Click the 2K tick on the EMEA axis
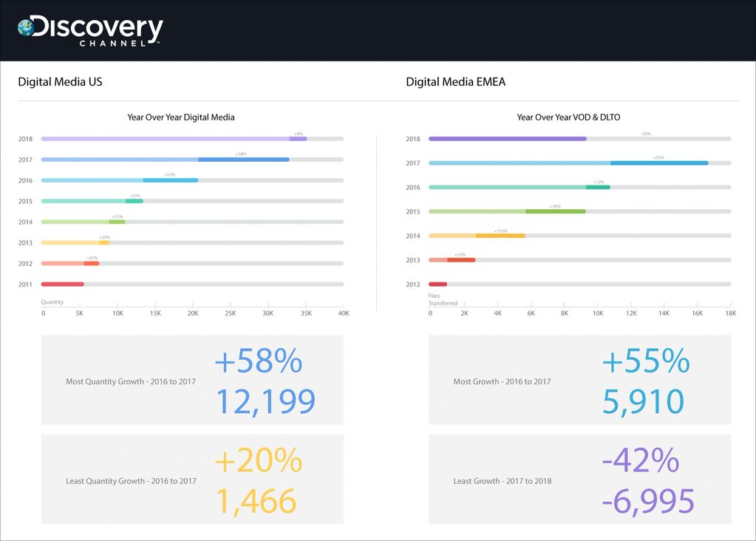756x541 pixels. tap(464, 313)
